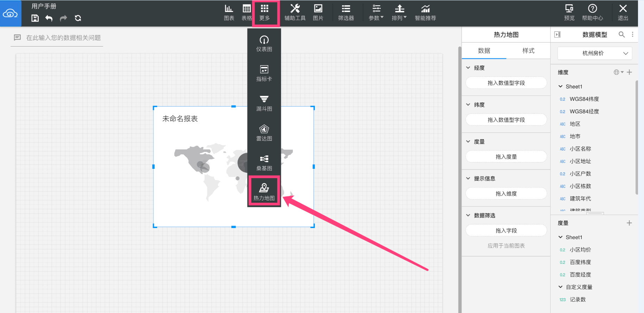Image resolution: width=644 pixels, height=313 pixels.
Task: Select the 小区均价 measure
Action: click(580, 250)
